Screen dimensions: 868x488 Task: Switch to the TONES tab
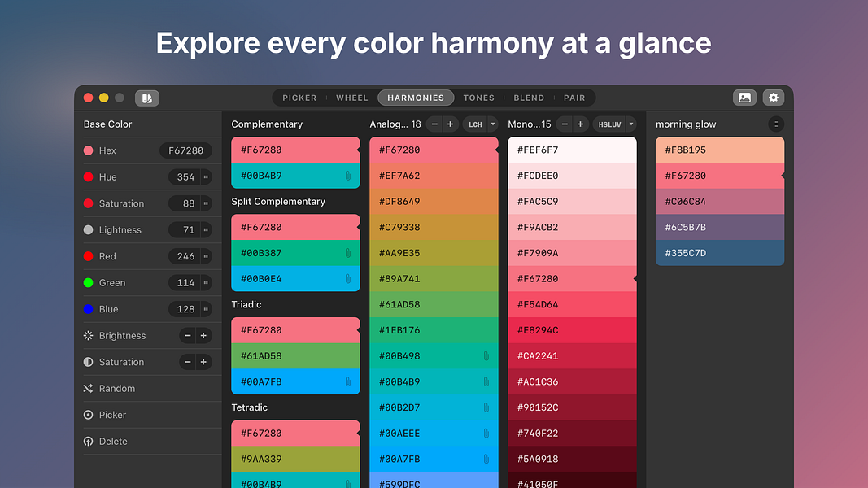tap(479, 98)
